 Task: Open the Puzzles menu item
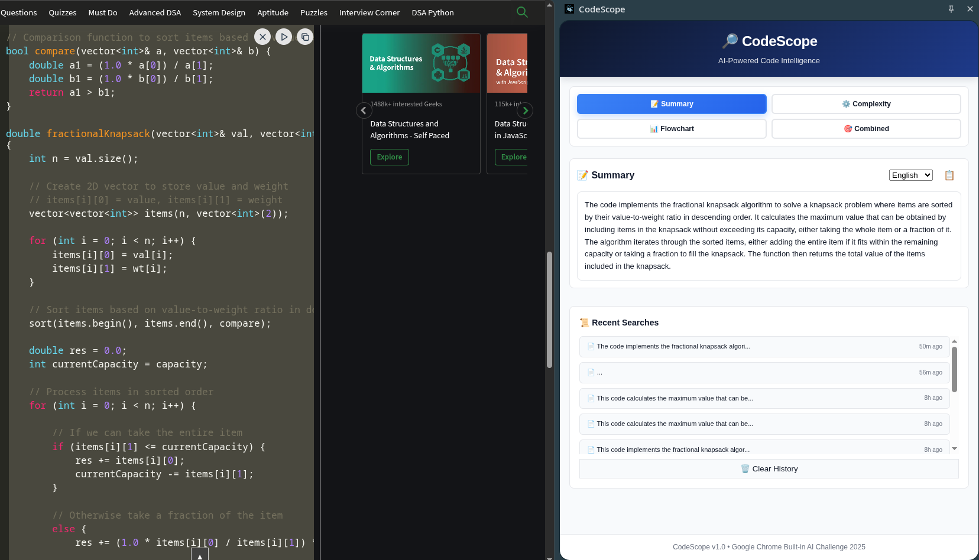click(x=314, y=12)
